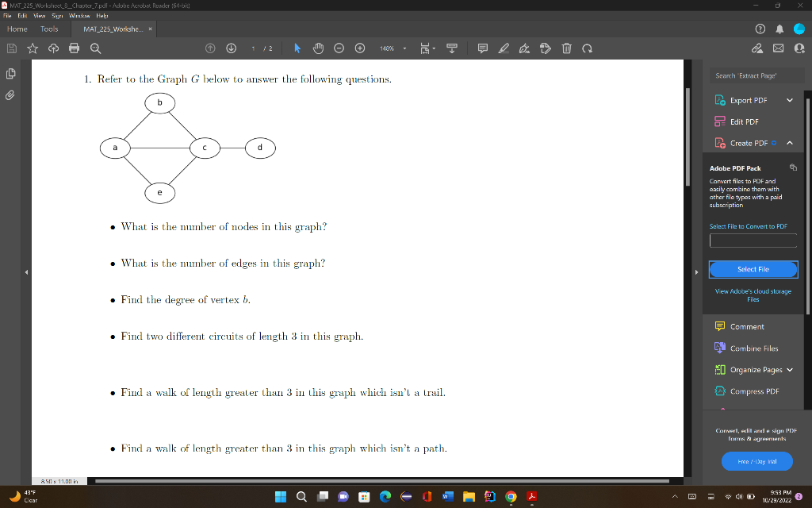Expand the Organize Pages chevron
This screenshot has height=508, width=812.
point(790,370)
